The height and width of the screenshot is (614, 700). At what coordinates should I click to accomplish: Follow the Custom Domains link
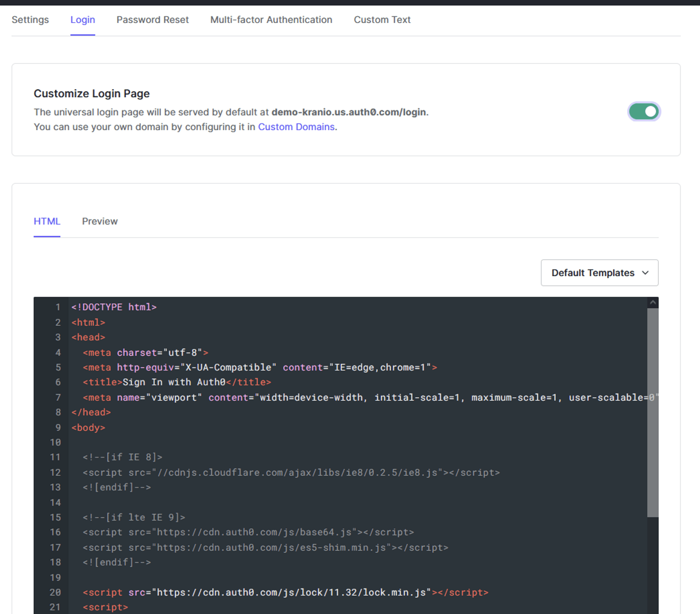click(x=296, y=127)
